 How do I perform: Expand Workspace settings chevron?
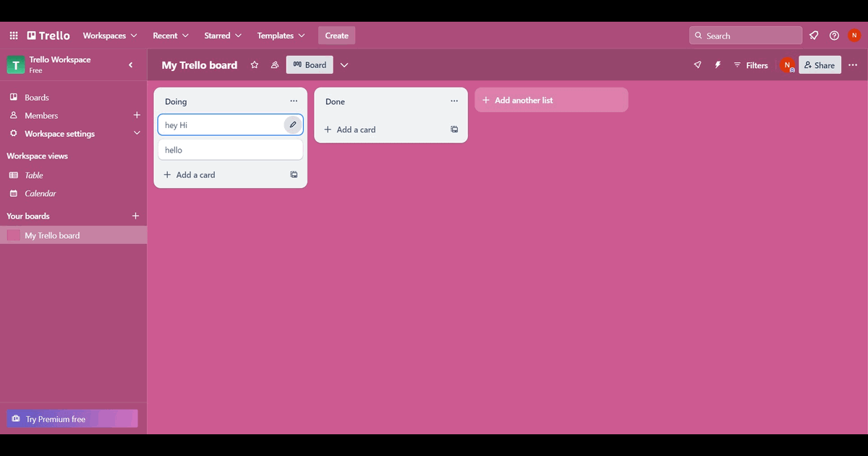pos(137,133)
